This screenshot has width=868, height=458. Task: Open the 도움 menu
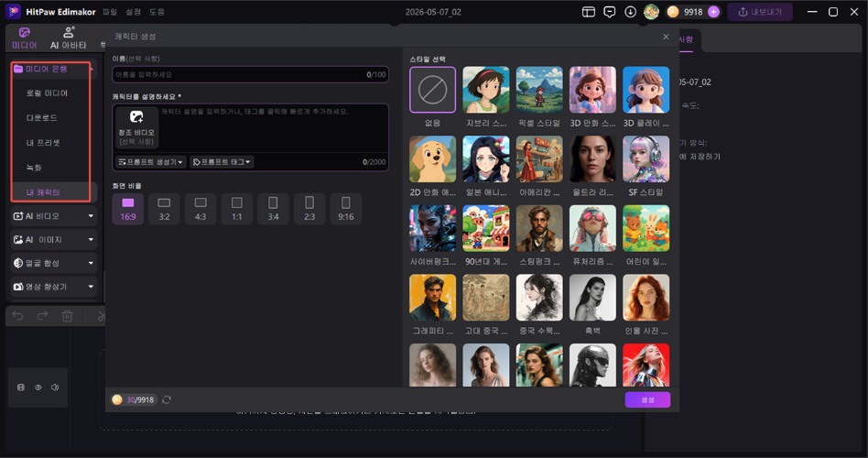157,12
